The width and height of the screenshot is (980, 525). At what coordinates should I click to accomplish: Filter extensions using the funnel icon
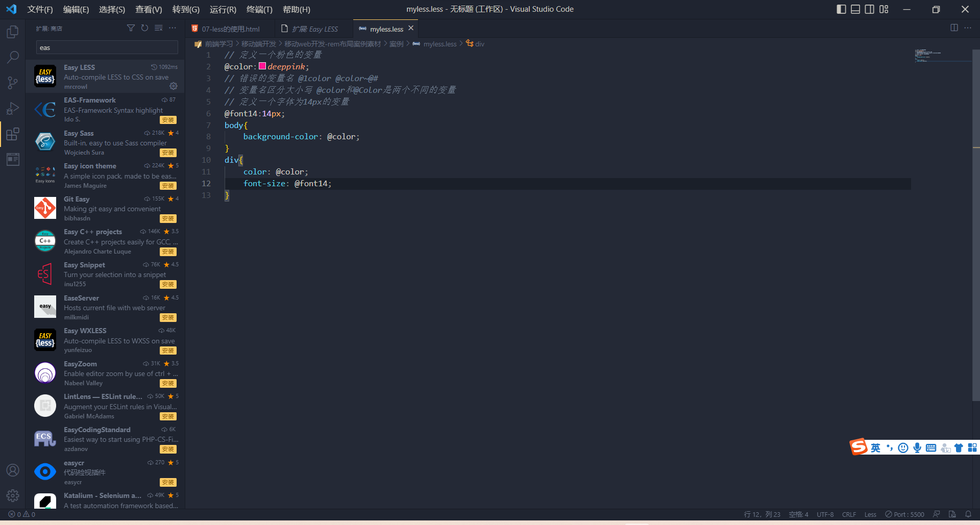(x=131, y=28)
